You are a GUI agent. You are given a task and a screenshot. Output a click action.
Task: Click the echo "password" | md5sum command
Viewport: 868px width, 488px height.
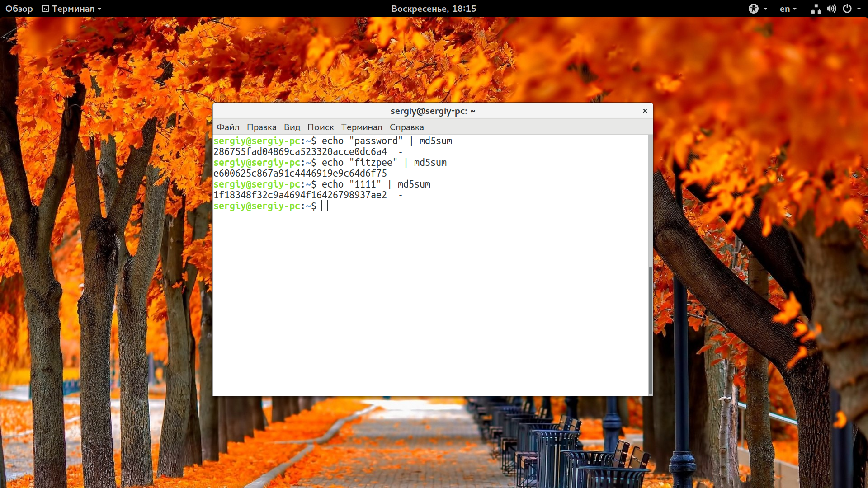[x=387, y=141]
